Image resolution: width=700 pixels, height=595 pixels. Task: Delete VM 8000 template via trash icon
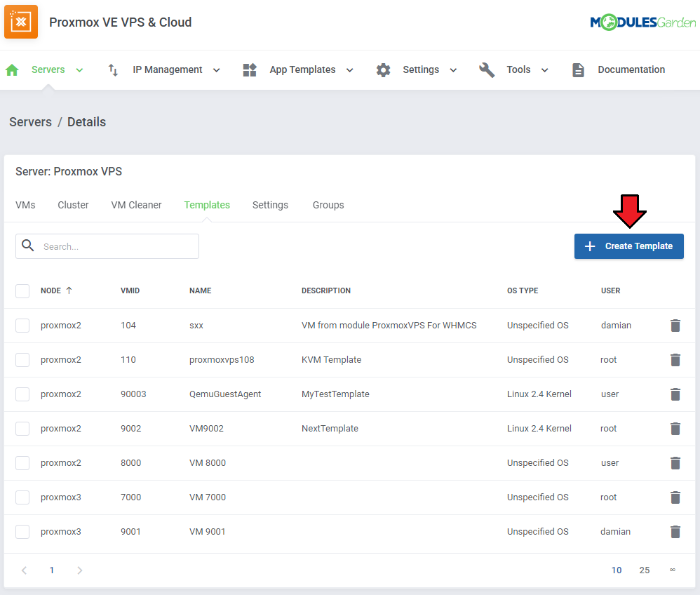point(675,463)
